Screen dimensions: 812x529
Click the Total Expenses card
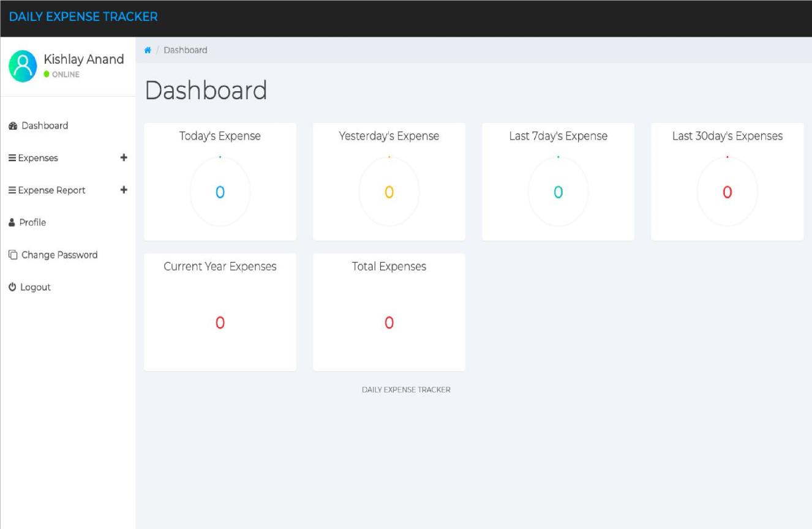389,312
